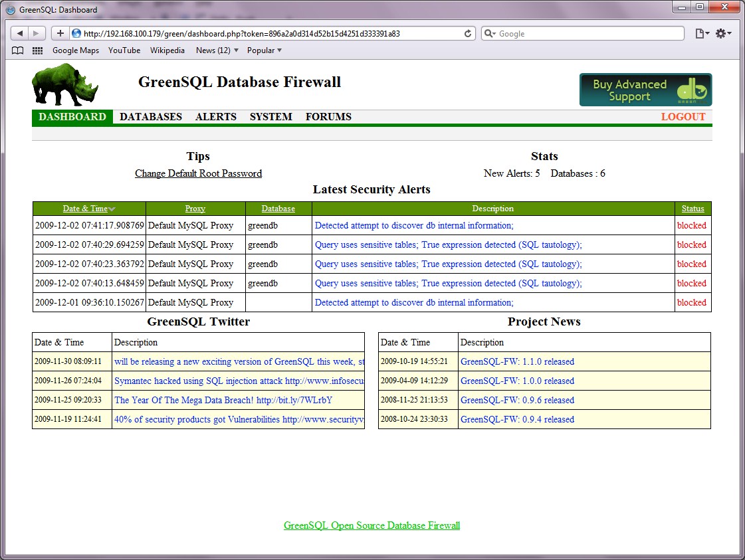Image resolution: width=745 pixels, height=560 pixels.
Task: Click the Buy Advanced Support banner
Action: (x=645, y=90)
